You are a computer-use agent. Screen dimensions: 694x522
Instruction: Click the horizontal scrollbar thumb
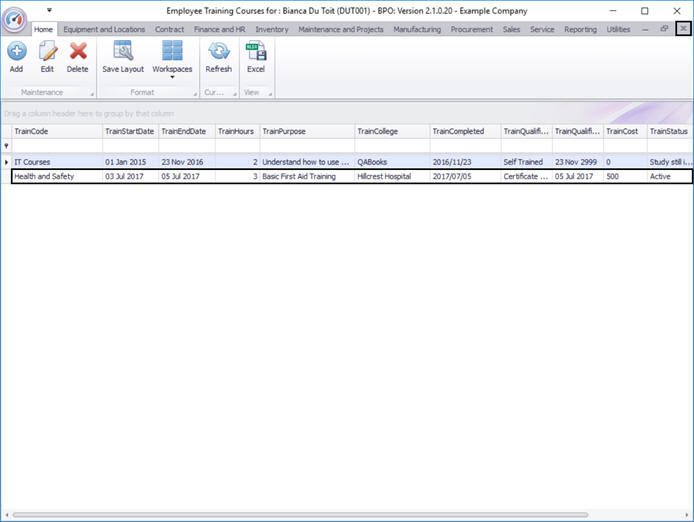click(x=300, y=515)
